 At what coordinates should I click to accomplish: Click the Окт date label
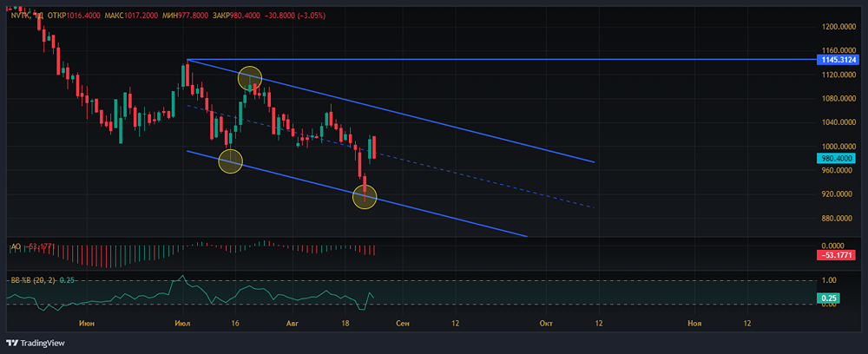tap(546, 323)
